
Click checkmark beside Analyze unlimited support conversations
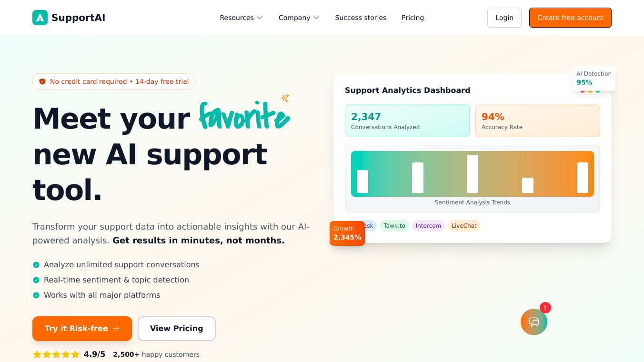(x=36, y=265)
